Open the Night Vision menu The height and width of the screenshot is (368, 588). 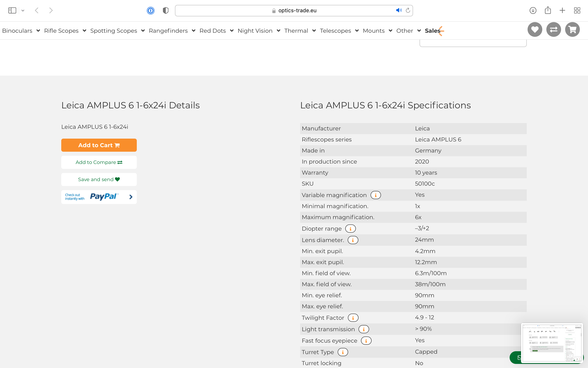coord(255,31)
